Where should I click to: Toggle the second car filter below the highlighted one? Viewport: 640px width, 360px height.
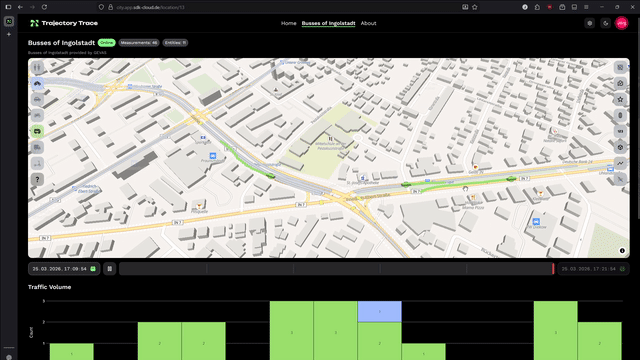pyautogui.click(x=37, y=99)
